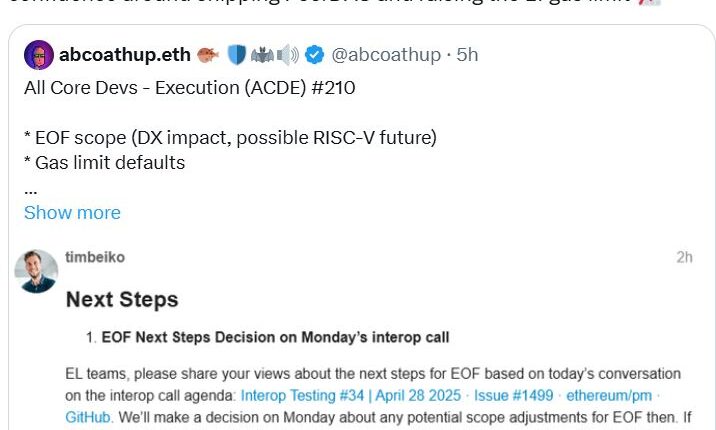Viewport: 716px width, 430px height.
Task: Open abcoathup.eth's profile avatar
Action: click(39, 55)
